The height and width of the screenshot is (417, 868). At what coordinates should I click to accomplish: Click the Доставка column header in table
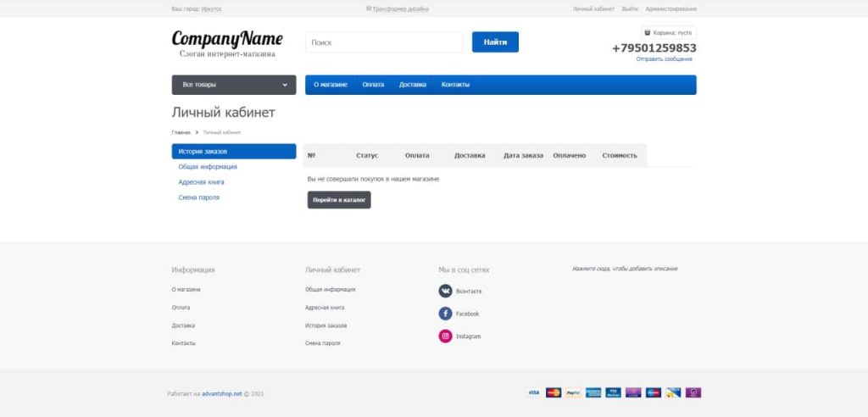(470, 156)
